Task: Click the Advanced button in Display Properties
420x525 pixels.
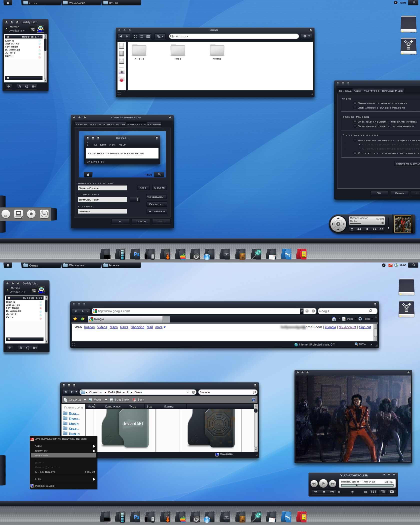Action: click(x=156, y=211)
